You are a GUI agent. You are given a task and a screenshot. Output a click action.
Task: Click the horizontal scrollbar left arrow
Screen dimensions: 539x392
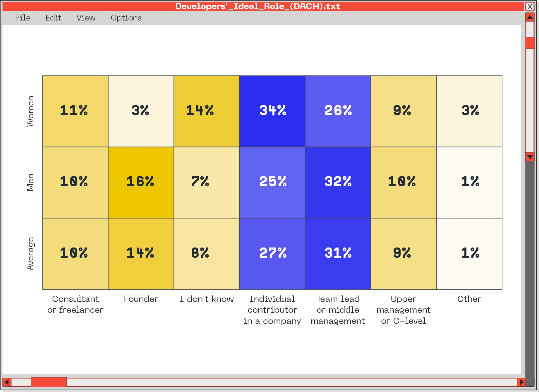point(7,382)
